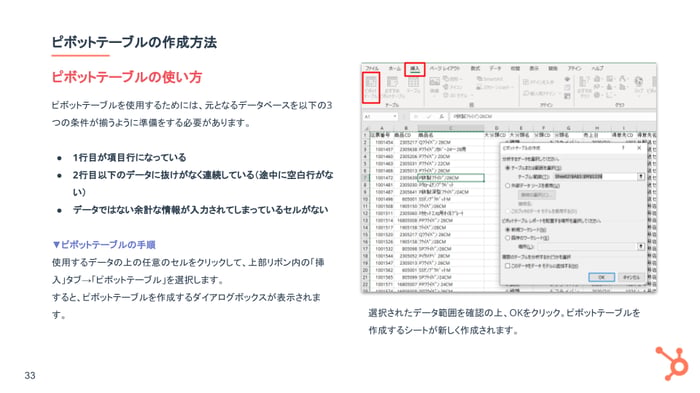Click cell 1001454 in column A
Image resolution: width=700 pixels, height=393 pixels.
[x=383, y=142]
